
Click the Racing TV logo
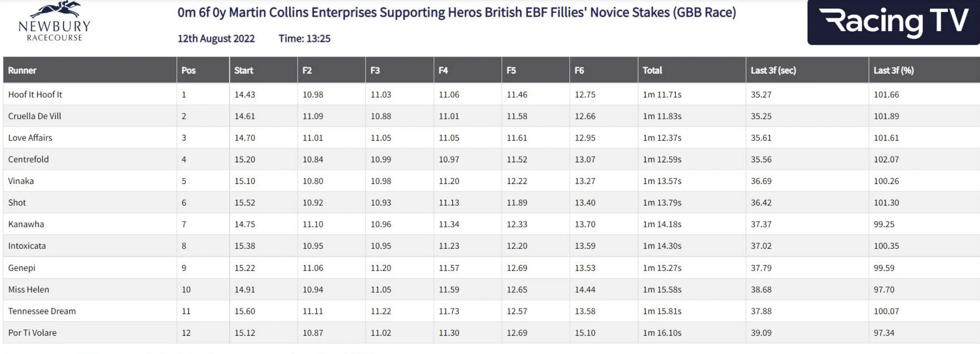[x=893, y=22]
